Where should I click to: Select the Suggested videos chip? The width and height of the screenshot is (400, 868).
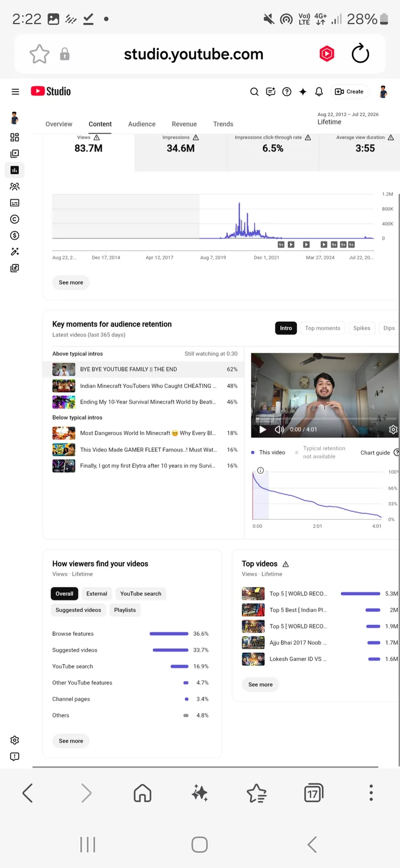point(79,610)
